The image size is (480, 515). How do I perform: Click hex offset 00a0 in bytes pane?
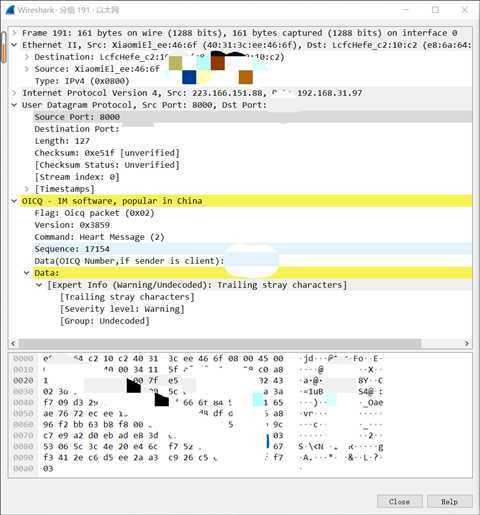point(23,468)
